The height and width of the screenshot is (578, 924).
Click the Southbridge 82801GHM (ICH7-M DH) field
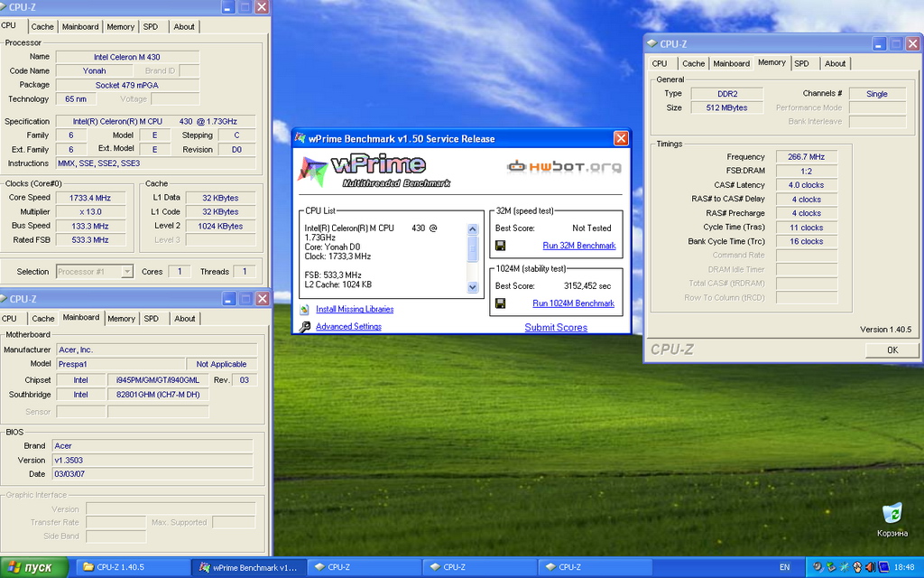158,395
